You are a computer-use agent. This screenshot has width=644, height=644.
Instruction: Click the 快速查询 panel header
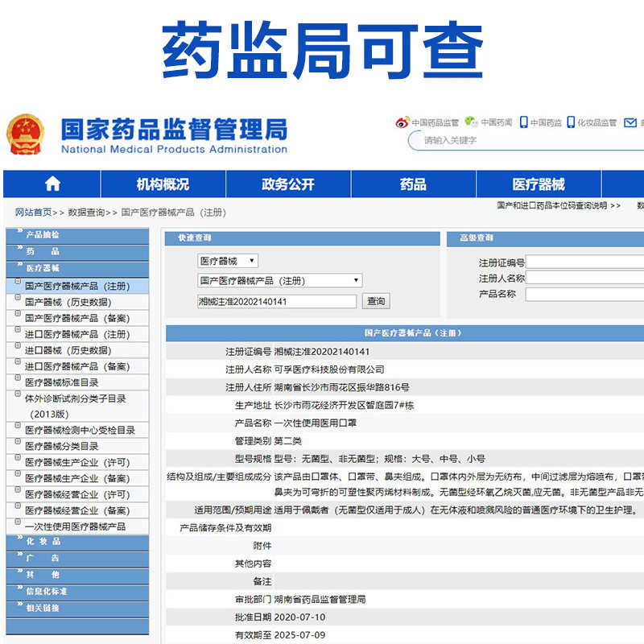[303, 237]
